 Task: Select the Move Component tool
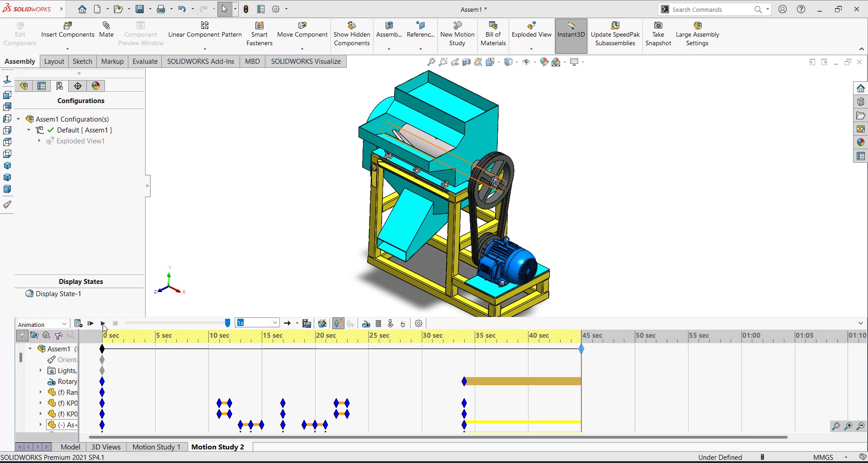coord(302,29)
